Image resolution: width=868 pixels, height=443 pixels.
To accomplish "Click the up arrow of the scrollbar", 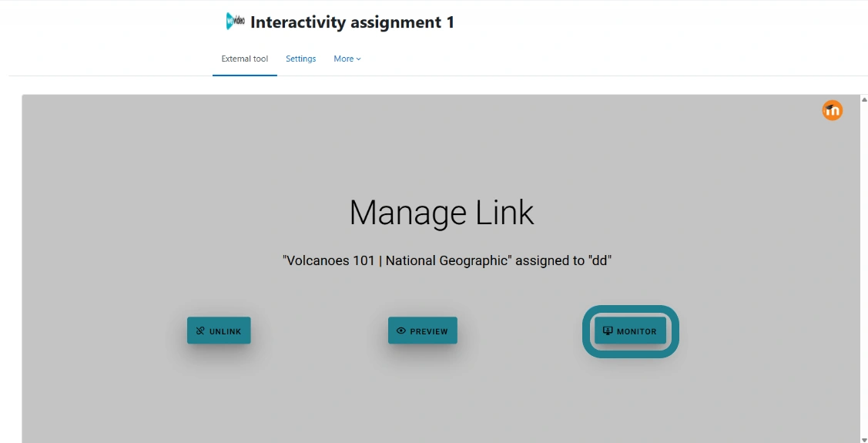I will pyautogui.click(x=863, y=99).
